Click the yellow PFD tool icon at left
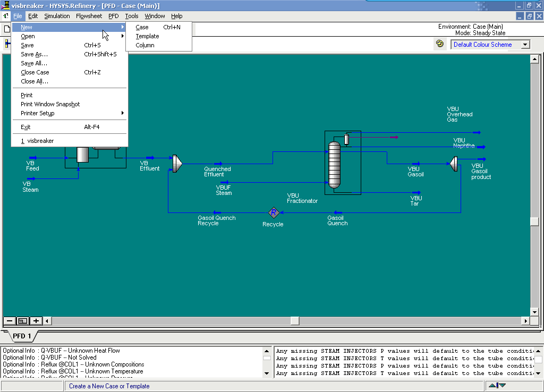This screenshot has height=392, width=544. point(7,44)
